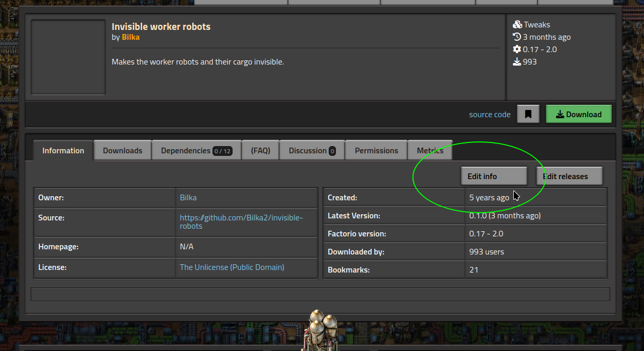
Task: Go to the Discussion tab
Action: (312, 151)
